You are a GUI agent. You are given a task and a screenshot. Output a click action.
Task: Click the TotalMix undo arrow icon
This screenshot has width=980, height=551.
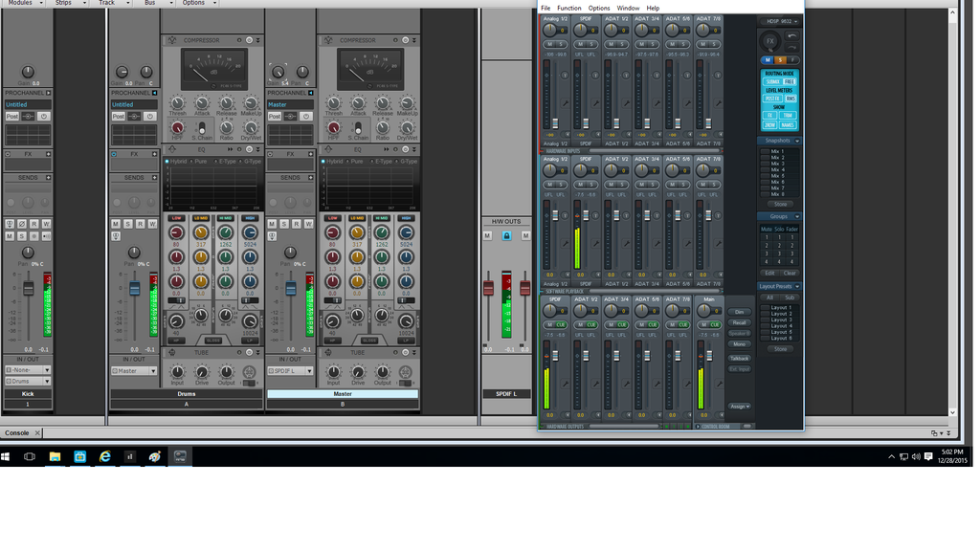[x=791, y=35]
